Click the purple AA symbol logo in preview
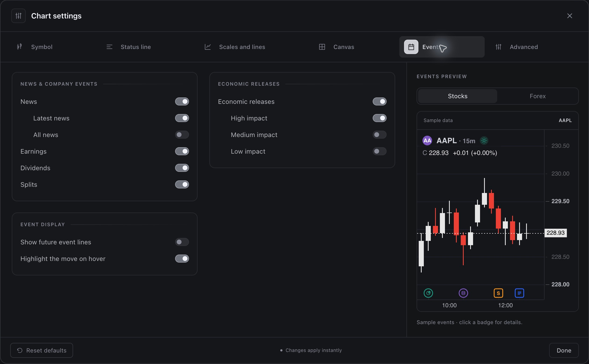Screen dimensions: 589x364 point(427,141)
